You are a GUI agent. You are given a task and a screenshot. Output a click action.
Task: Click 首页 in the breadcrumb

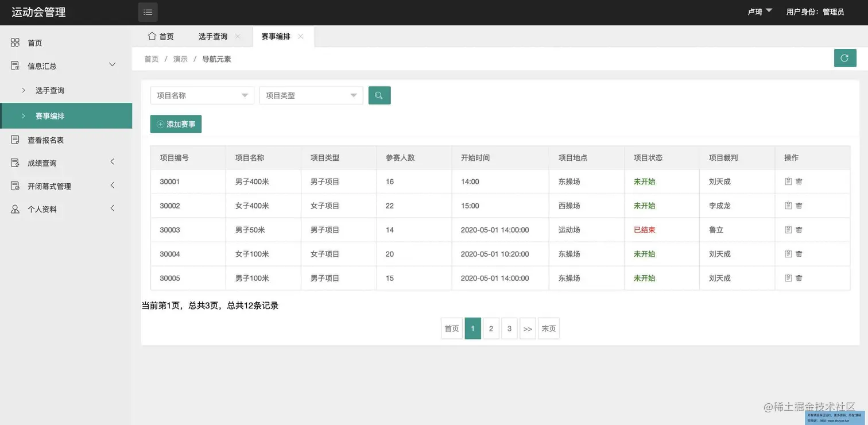[152, 59]
